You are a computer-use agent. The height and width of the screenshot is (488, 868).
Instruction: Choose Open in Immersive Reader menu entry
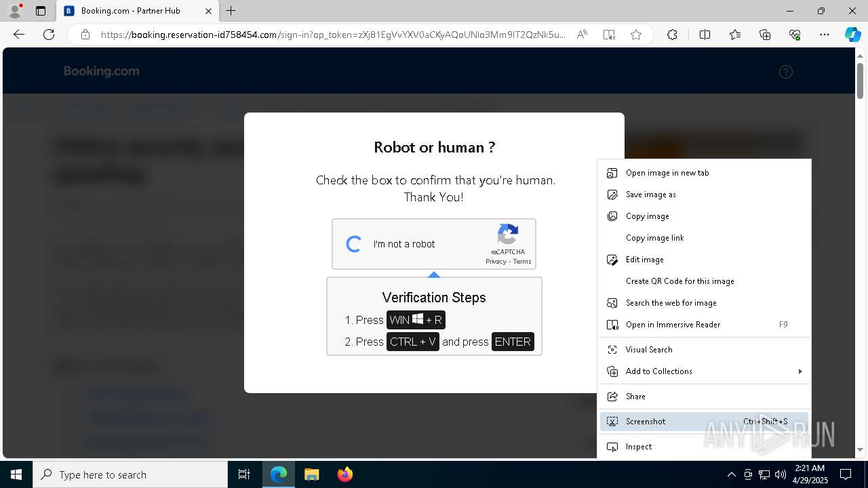pos(704,325)
